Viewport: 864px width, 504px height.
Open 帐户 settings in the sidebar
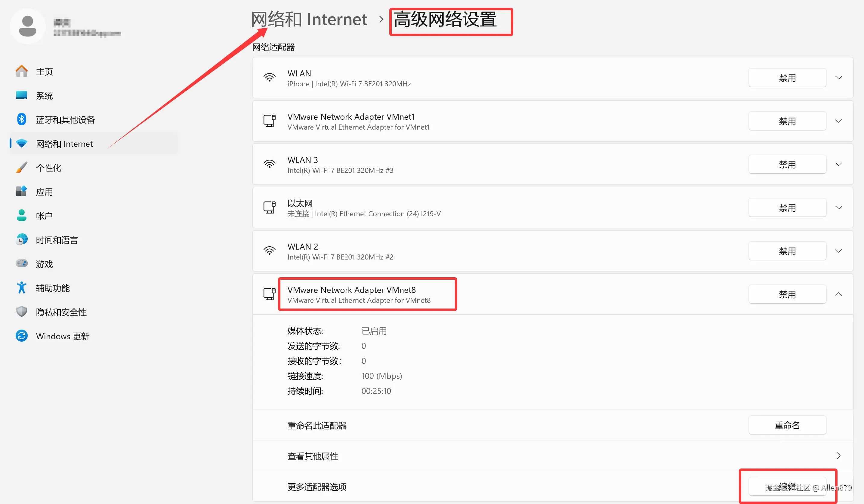click(x=44, y=216)
